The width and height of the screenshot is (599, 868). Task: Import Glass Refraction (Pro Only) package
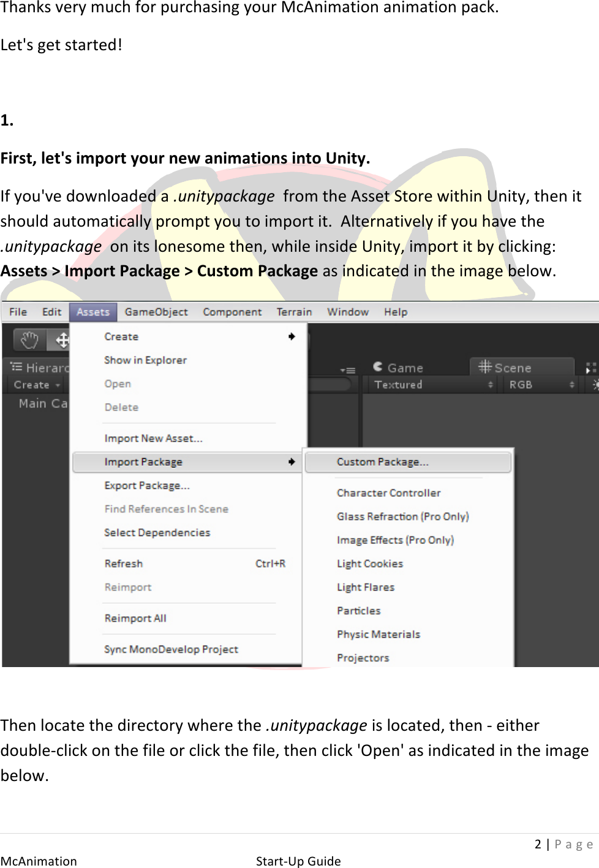point(402,516)
